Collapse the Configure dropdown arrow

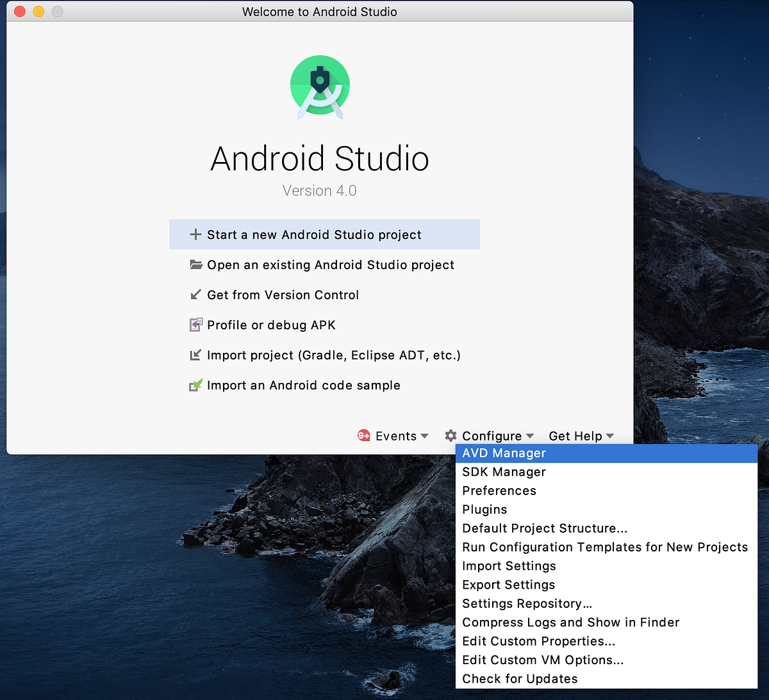(x=530, y=436)
